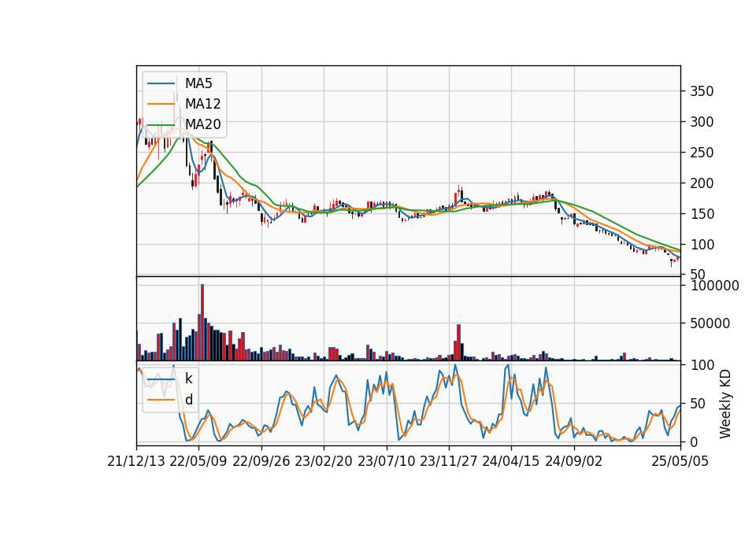Click the 200 price axis label
The width and height of the screenshot is (756, 543).
(x=702, y=183)
